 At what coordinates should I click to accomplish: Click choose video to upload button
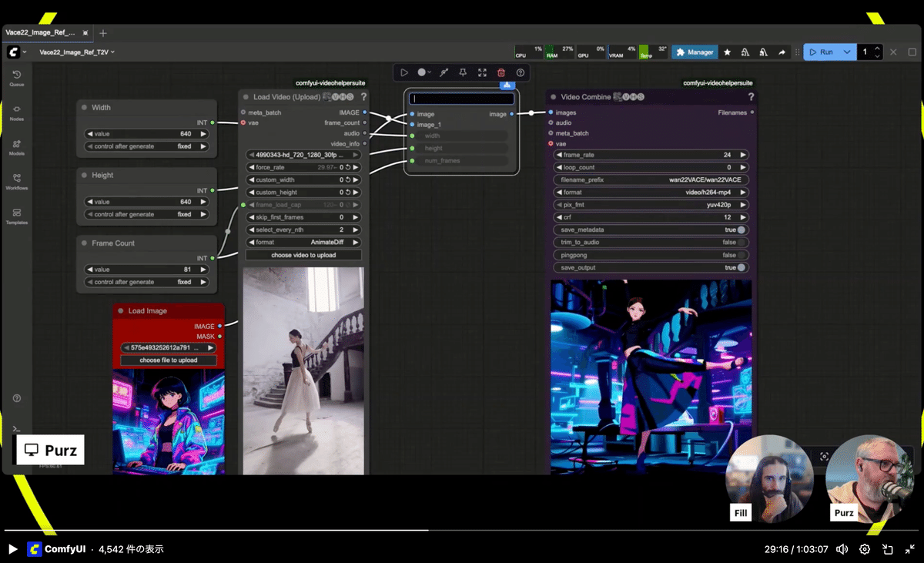click(303, 255)
